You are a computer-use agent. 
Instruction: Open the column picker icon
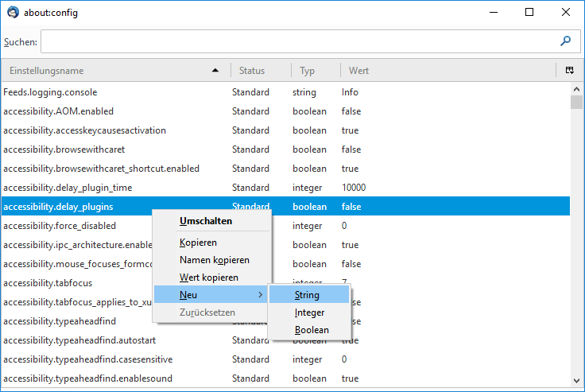point(570,71)
